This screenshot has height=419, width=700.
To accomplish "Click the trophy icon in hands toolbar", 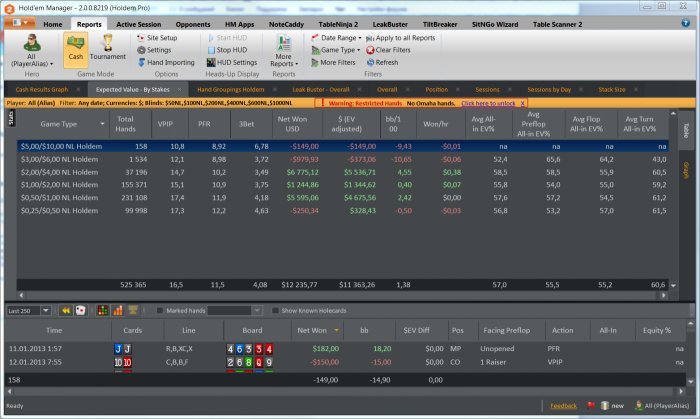I will 133,310.
